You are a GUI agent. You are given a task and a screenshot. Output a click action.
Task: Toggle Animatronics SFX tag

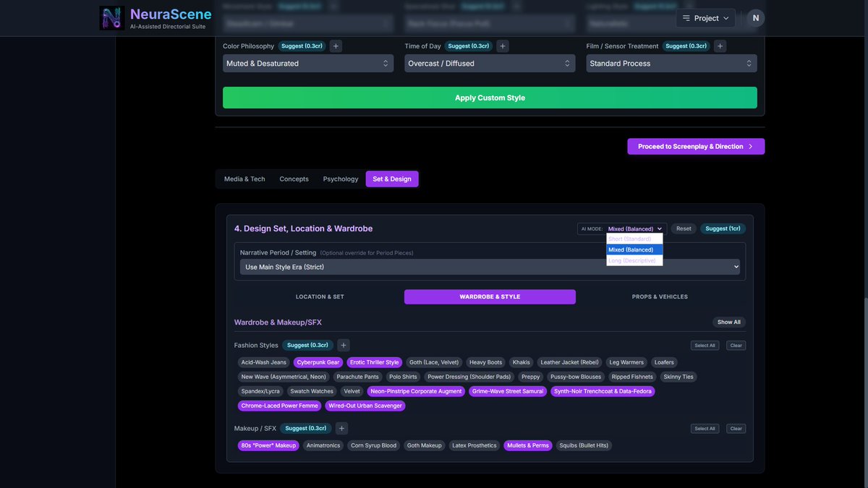click(323, 445)
